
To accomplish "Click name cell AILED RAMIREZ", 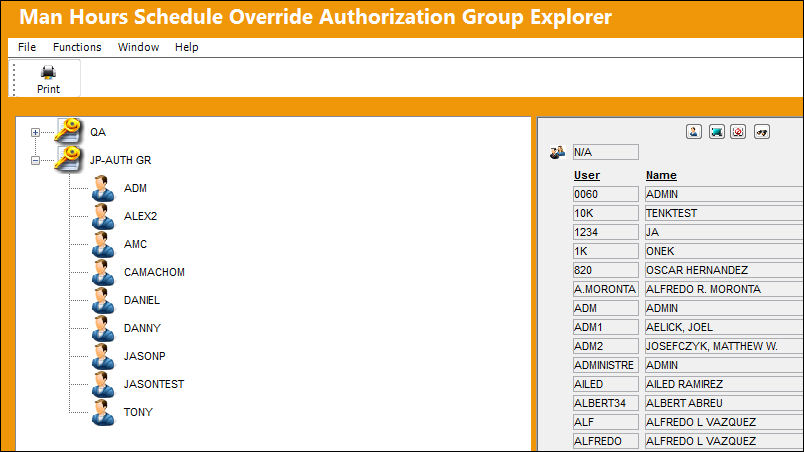I will pos(724,384).
